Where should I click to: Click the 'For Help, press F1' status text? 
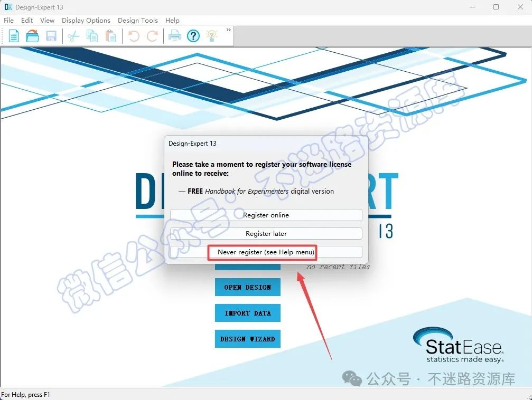click(25, 395)
